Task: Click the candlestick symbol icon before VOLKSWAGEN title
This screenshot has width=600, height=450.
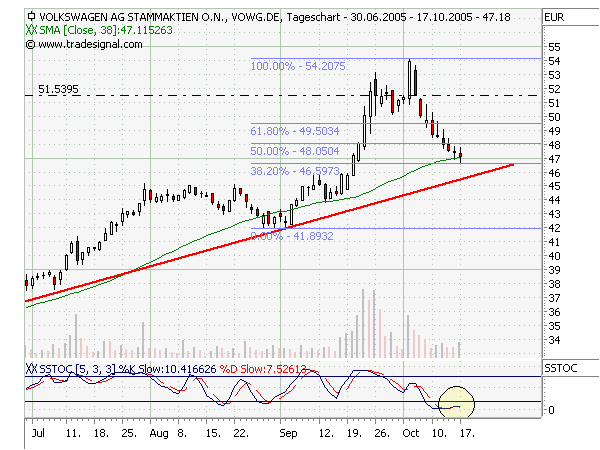Action: [31, 16]
